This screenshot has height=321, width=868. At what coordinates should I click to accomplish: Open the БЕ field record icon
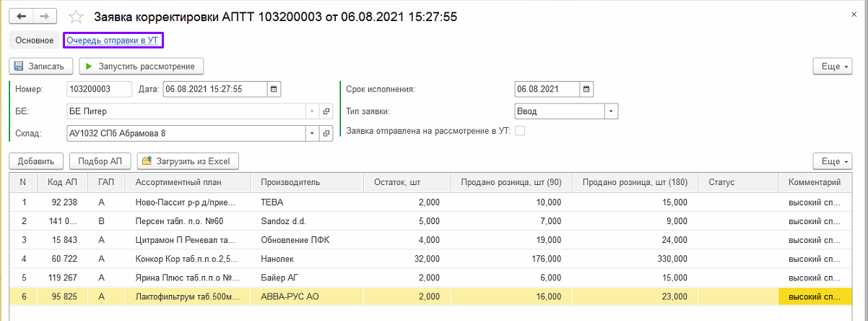(326, 111)
